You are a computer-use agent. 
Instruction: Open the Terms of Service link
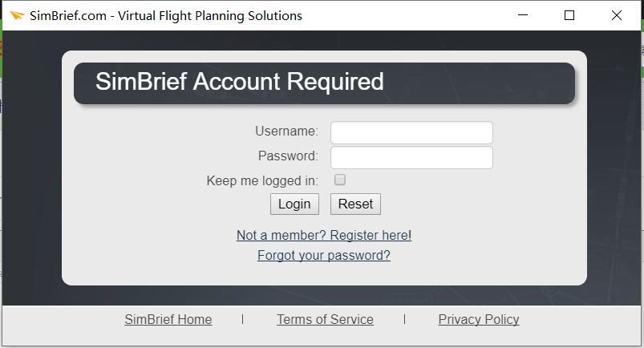coord(326,319)
